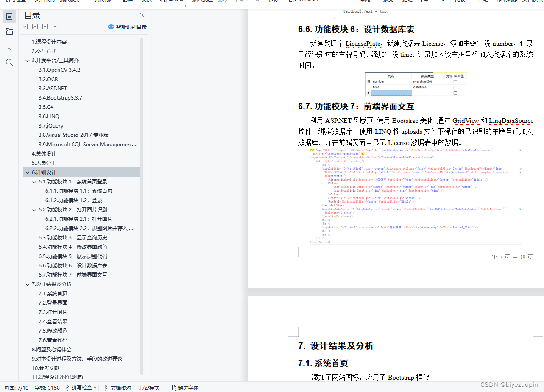Click 兼容模式 in the status bar
Viewport: 544px width, 392px height.
(149, 388)
